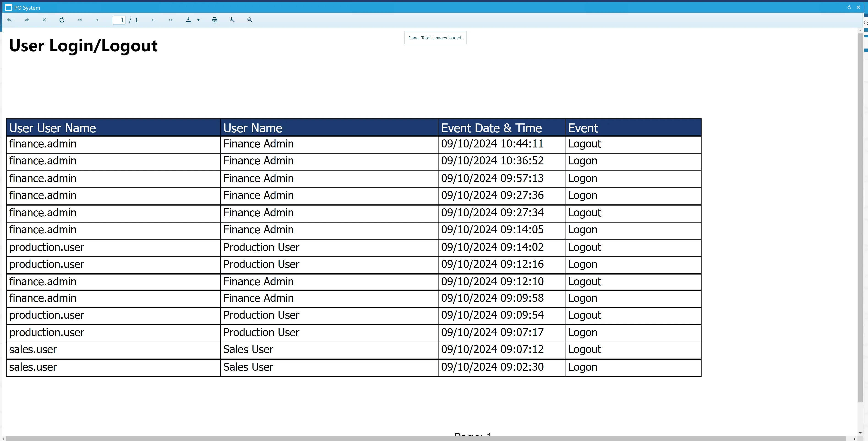Click the 'Done. Total 1 pages loaded.' notification
Image resolution: width=868 pixels, height=441 pixels.
(435, 38)
